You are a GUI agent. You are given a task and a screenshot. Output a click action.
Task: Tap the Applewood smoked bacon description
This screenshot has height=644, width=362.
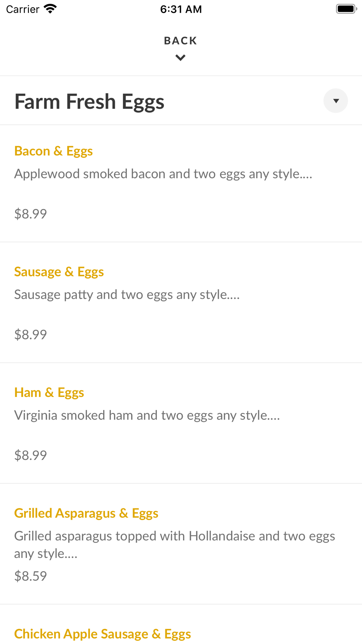click(163, 174)
